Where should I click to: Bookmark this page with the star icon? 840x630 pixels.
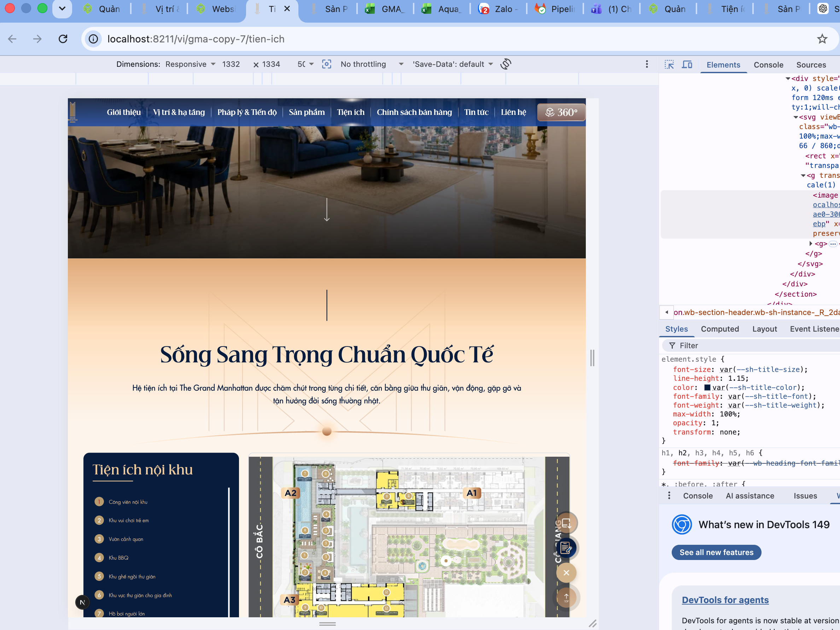pos(822,39)
